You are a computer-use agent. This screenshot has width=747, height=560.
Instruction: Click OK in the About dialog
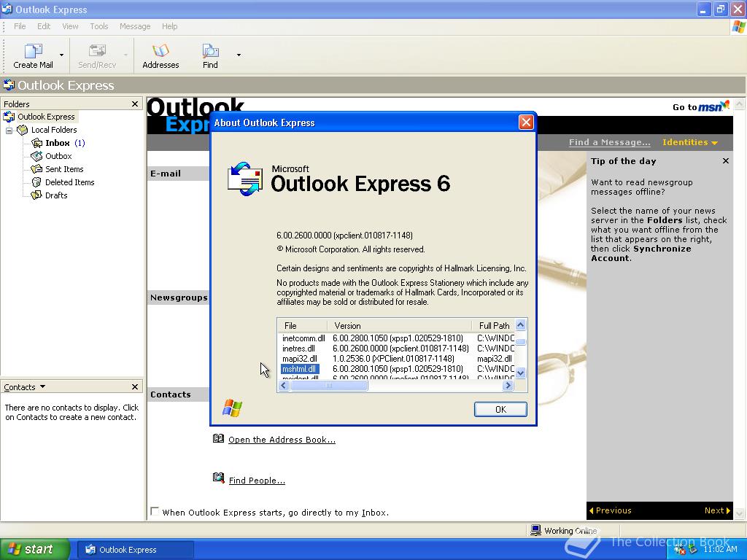(500, 410)
